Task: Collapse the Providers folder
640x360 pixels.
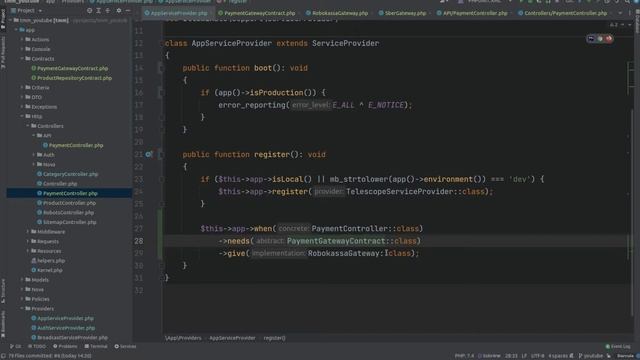Action: click(22, 309)
